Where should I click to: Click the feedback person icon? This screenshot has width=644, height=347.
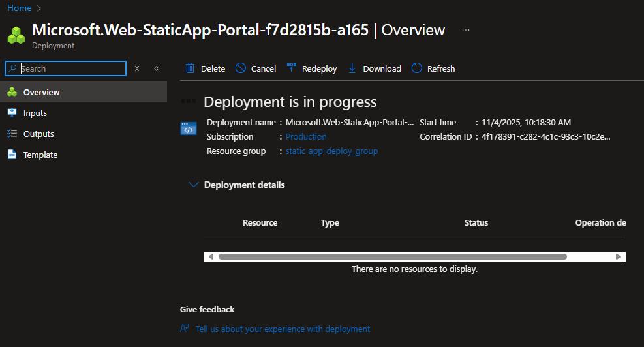click(185, 328)
